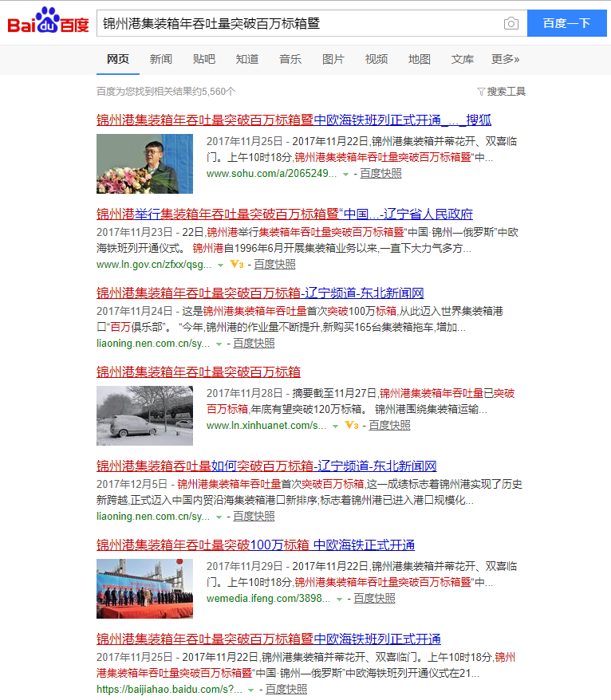Click the text 百度为您找到相关结果约5,560个
Image resolution: width=611 pixels, height=700 pixels.
166,92
